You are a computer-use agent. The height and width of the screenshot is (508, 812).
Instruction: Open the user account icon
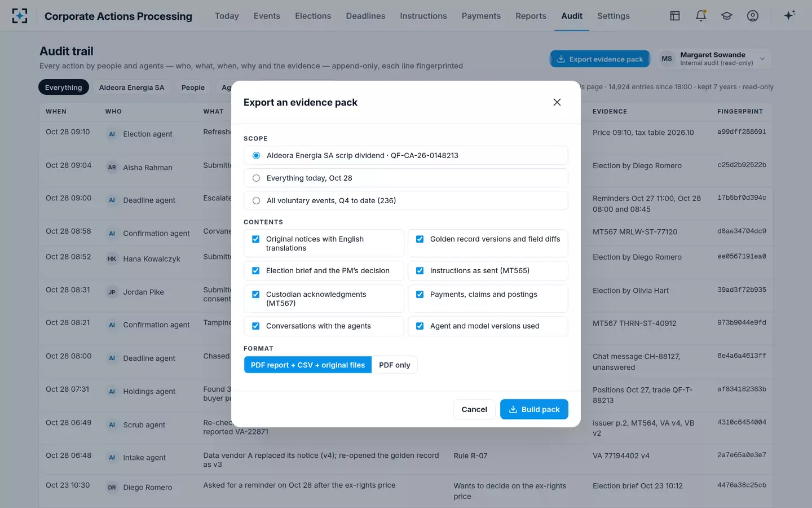(x=753, y=16)
